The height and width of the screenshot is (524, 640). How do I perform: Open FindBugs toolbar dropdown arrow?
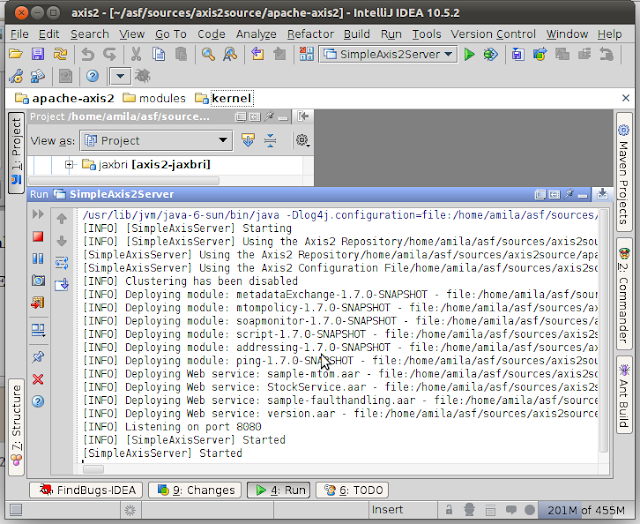point(120,76)
